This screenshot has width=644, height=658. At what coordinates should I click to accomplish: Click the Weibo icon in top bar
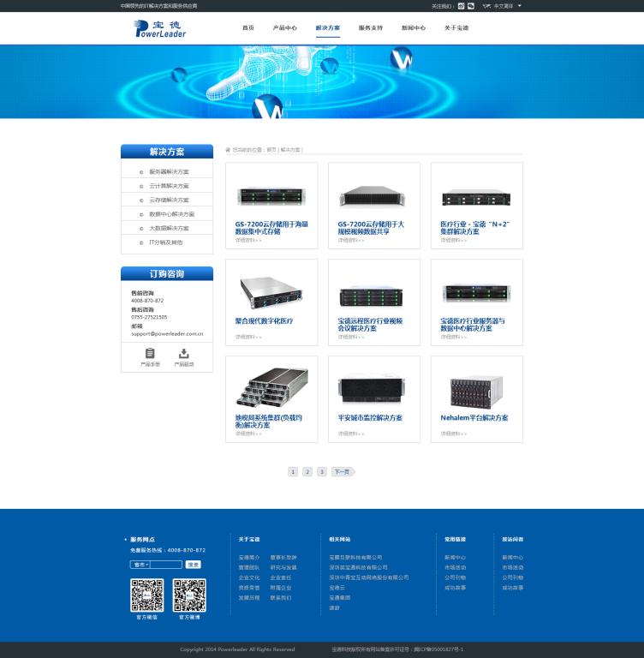point(461,5)
